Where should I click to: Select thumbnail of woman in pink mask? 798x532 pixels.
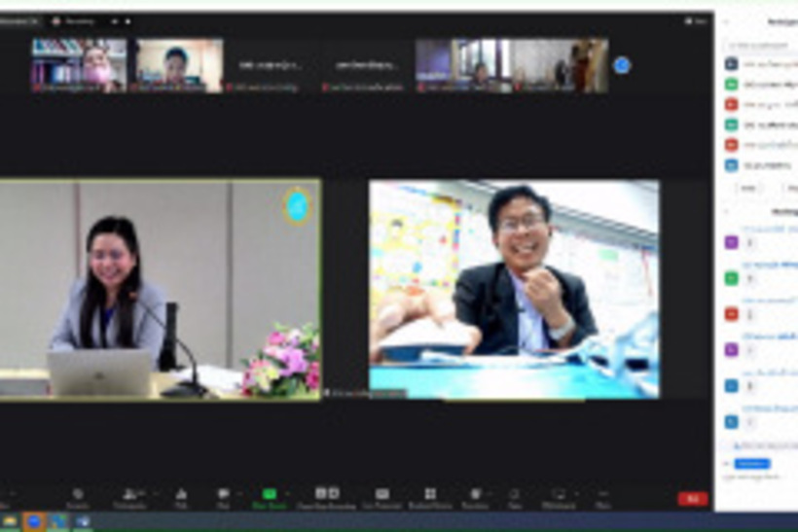point(80,65)
